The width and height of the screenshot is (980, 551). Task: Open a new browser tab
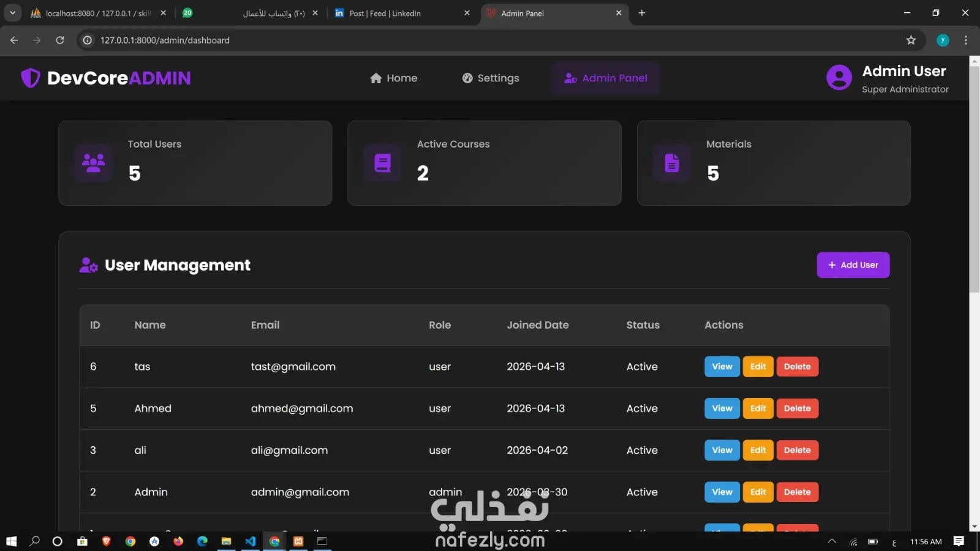point(641,13)
